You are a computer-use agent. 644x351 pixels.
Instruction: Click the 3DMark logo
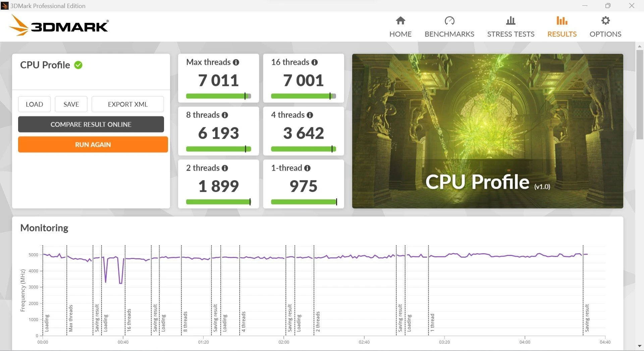(x=59, y=26)
